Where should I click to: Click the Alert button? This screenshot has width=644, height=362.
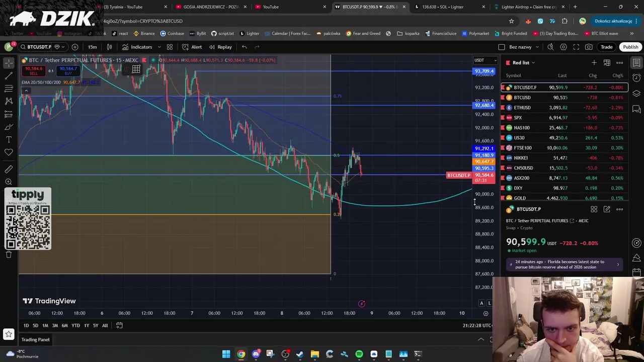[192, 47]
